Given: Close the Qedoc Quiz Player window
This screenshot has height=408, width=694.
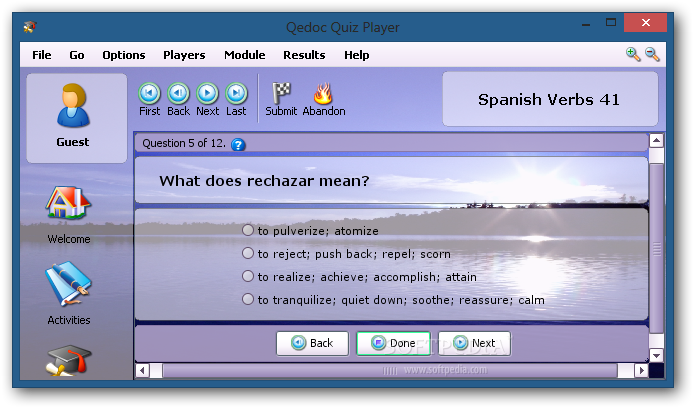Looking at the screenshot, I should 645,23.
